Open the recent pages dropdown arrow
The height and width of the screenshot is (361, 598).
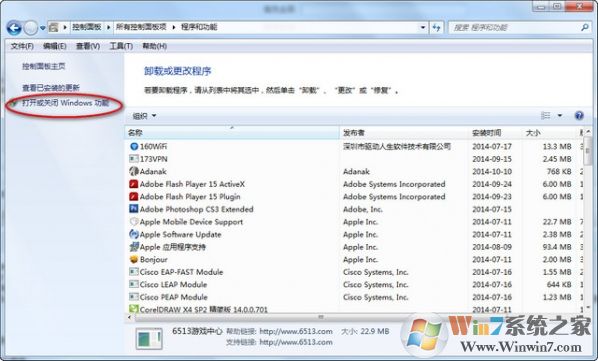pos(42,28)
